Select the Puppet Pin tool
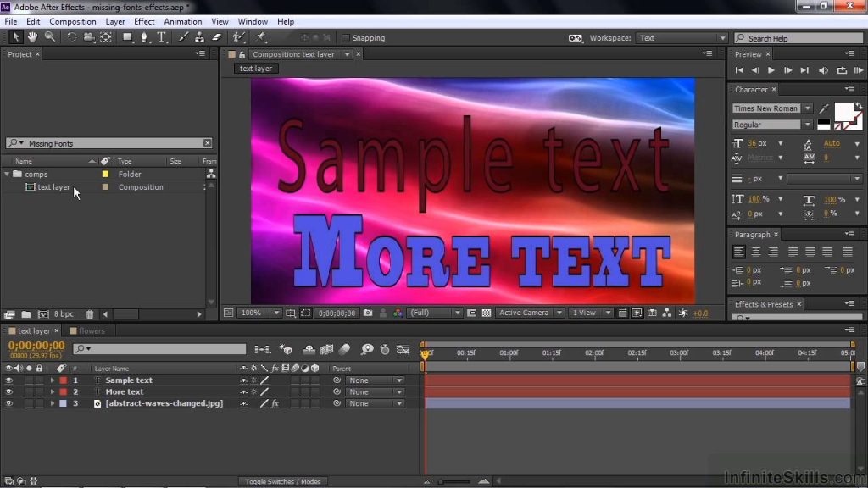 [x=261, y=37]
